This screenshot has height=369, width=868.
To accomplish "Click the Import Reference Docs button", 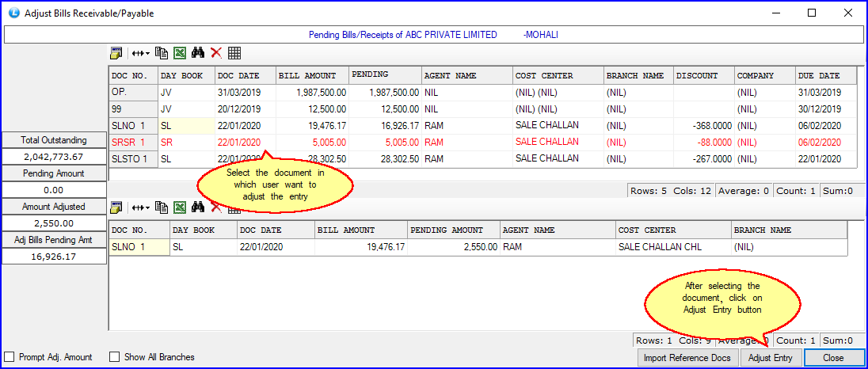I will coord(688,358).
